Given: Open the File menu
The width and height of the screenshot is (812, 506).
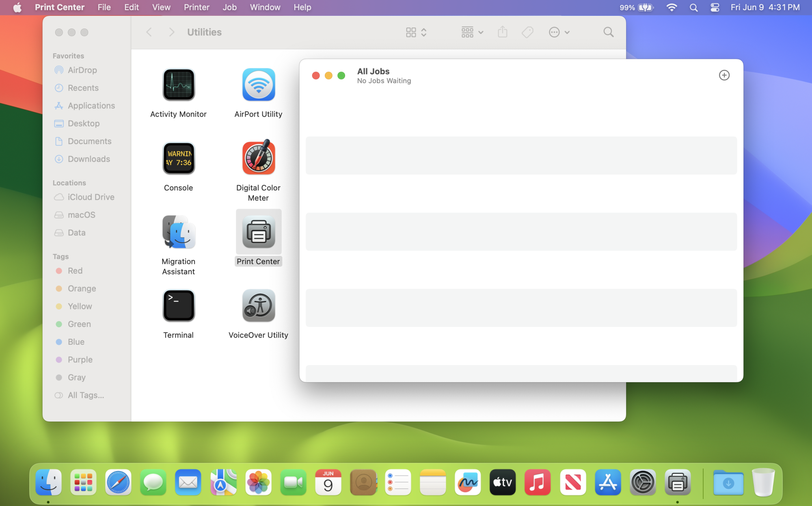Looking at the screenshot, I should click(x=104, y=7).
